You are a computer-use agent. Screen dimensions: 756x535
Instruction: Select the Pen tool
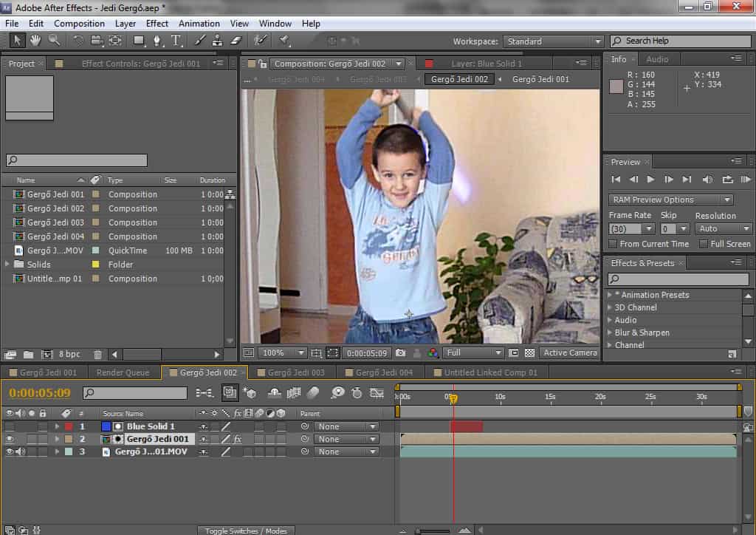point(157,40)
